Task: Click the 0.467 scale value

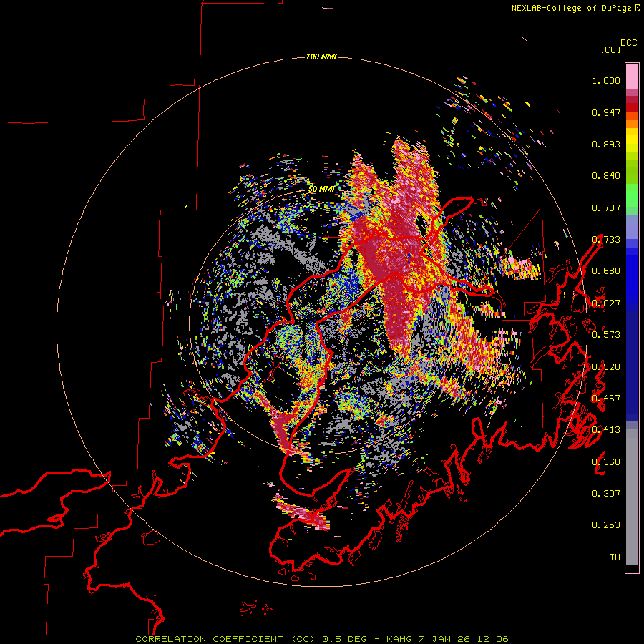Action: click(x=606, y=398)
